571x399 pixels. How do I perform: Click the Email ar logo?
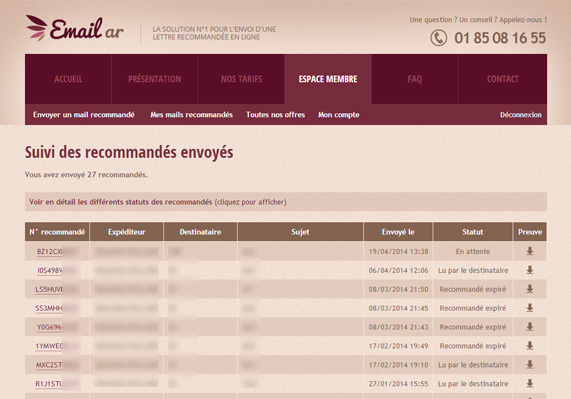(75, 28)
